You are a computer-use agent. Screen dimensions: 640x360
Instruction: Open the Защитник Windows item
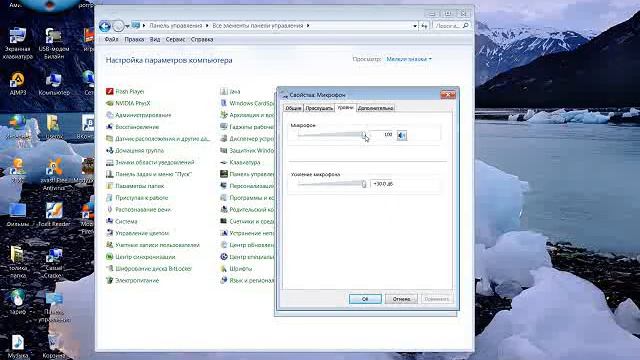[247, 151]
